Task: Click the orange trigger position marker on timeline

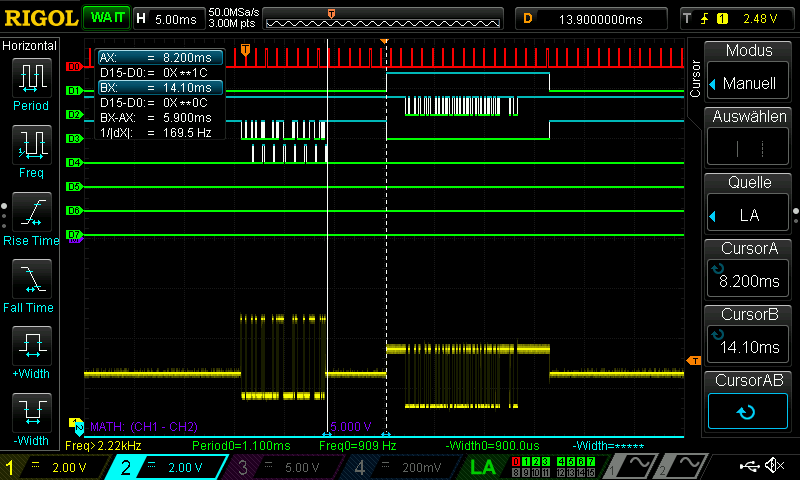Action: click(x=331, y=13)
